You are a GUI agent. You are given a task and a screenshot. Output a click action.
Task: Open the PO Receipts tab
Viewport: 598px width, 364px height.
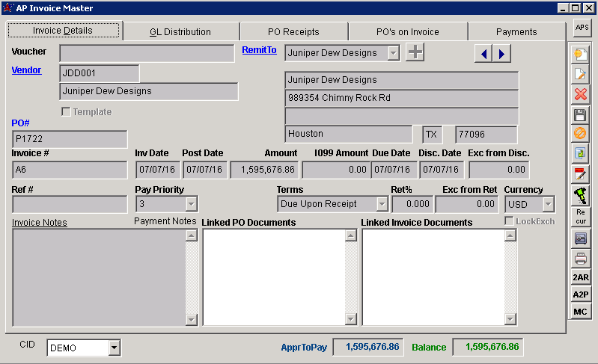click(293, 32)
